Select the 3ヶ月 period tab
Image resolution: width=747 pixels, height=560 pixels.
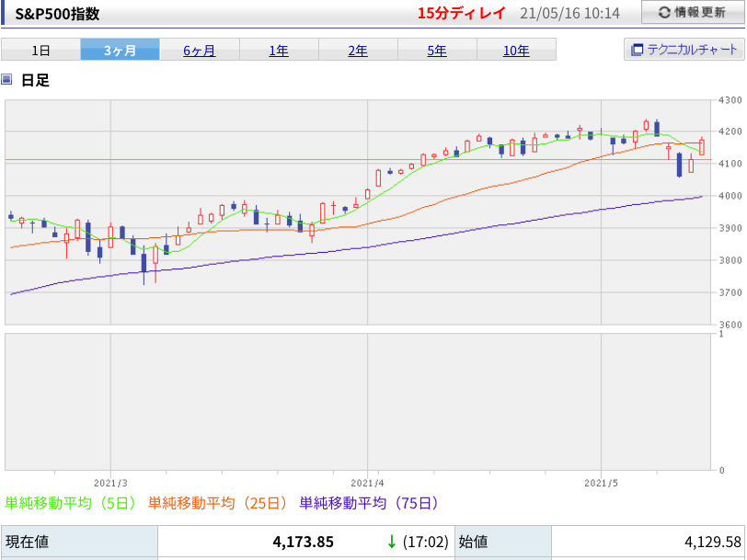tap(120, 50)
